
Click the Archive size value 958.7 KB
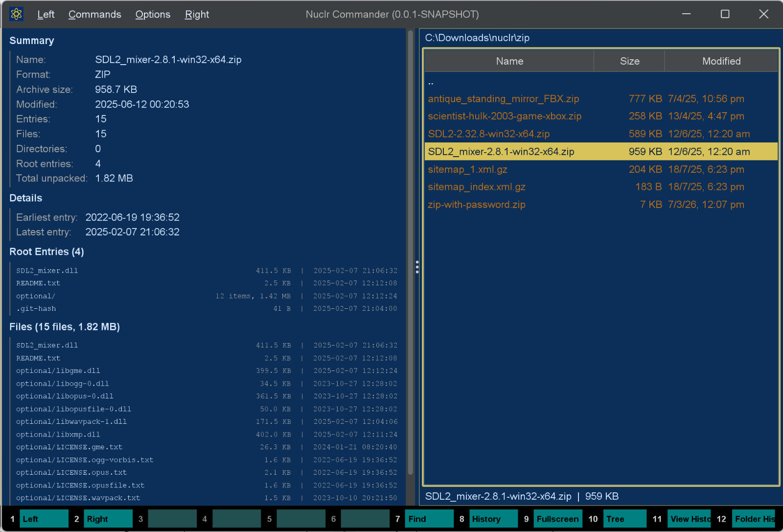click(x=116, y=90)
